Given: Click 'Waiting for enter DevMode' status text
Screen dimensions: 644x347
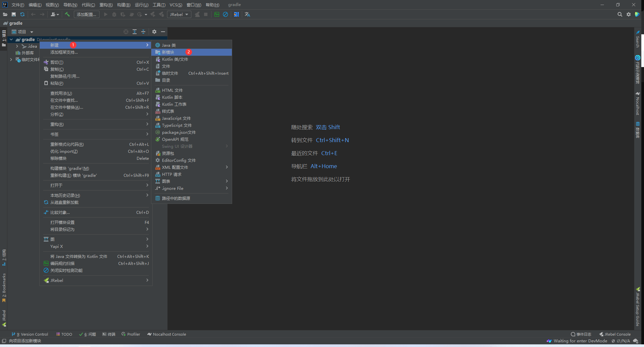Looking at the screenshot, I should click(580, 341).
